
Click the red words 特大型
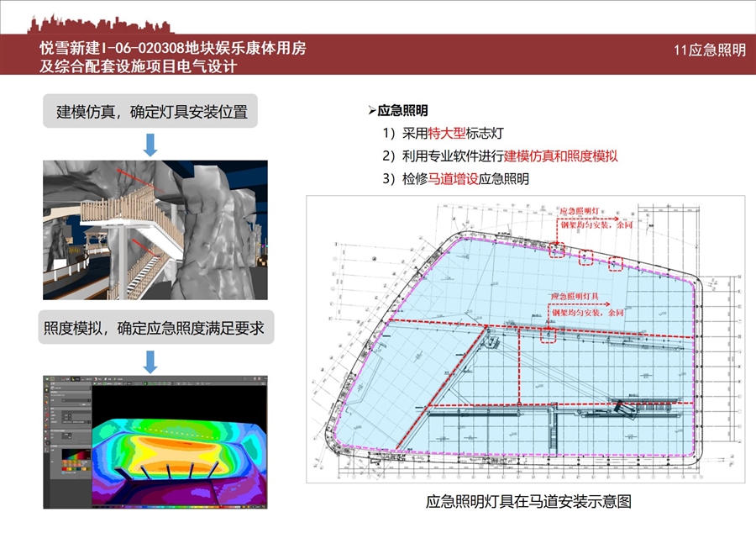(x=447, y=133)
